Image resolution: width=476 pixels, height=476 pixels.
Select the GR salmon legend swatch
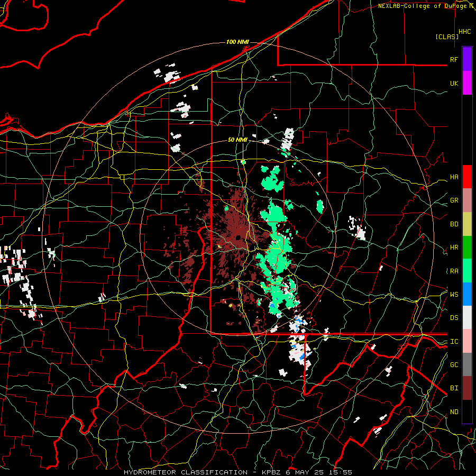pyautogui.click(x=467, y=200)
